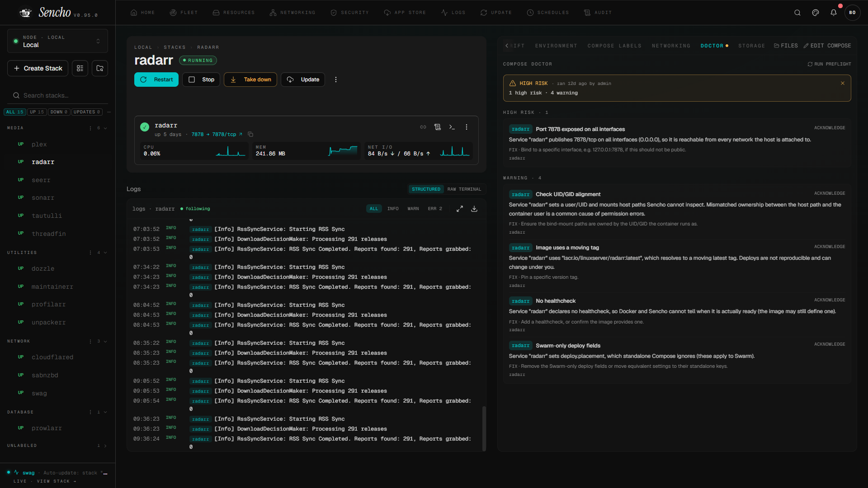Viewport: 868px width, 488px height.
Task: Switch to the Environment tab
Action: coord(556,46)
